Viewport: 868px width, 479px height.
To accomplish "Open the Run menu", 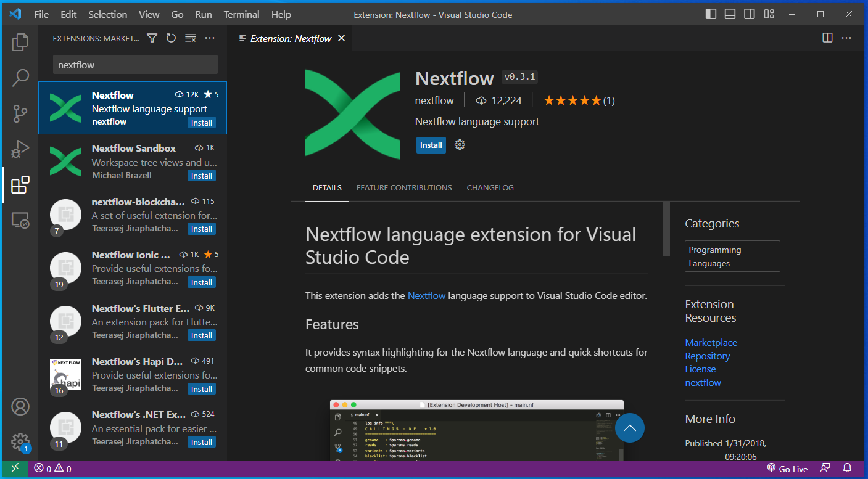I will [x=204, y=14].
